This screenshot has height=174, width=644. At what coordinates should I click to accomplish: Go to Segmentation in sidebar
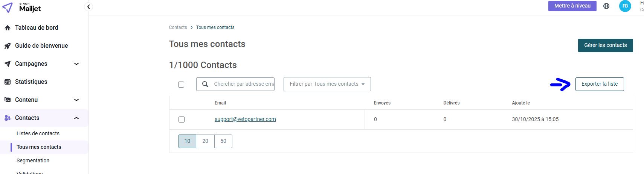coord(33,160)
